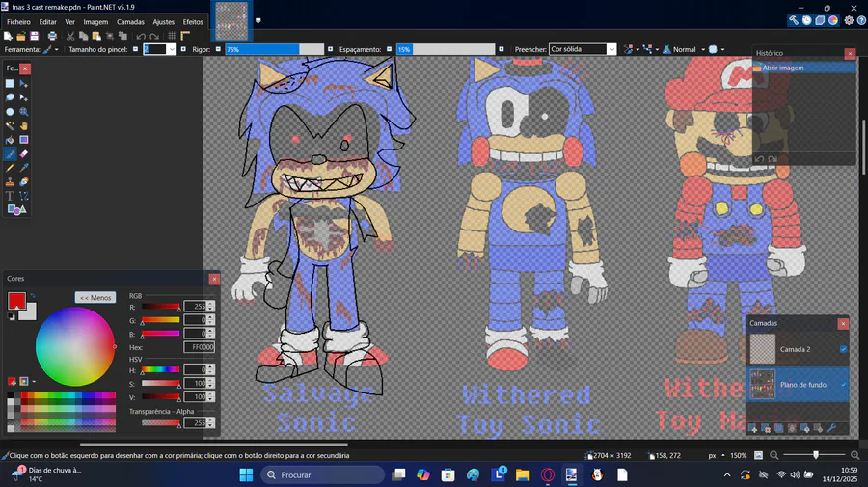The width and height of the screenshot is (868, 487).
Task: Click the Save floppy disk icon
Action: pyautogui.click(x=35, y=36)
